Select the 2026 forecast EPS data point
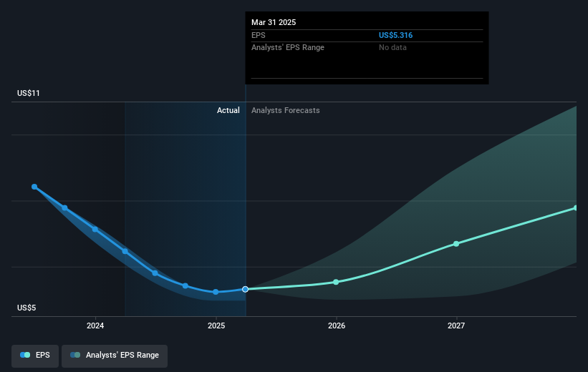Image resolution: width=588 pixels, height=372 pixels. pyautogui.click(x=336, y=282)
